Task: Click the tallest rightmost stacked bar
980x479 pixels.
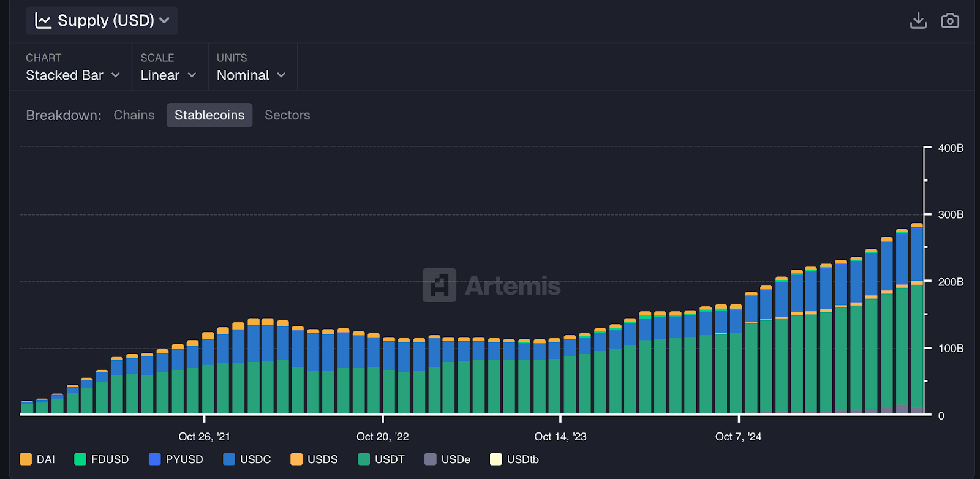Action: click(x=917, y=319)
